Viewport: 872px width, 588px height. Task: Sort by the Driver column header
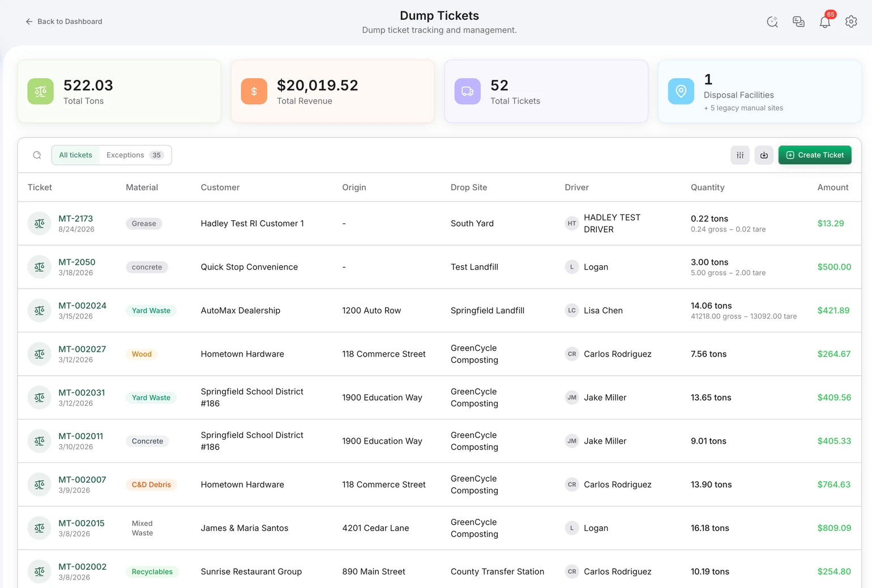[x=577, y=187]
